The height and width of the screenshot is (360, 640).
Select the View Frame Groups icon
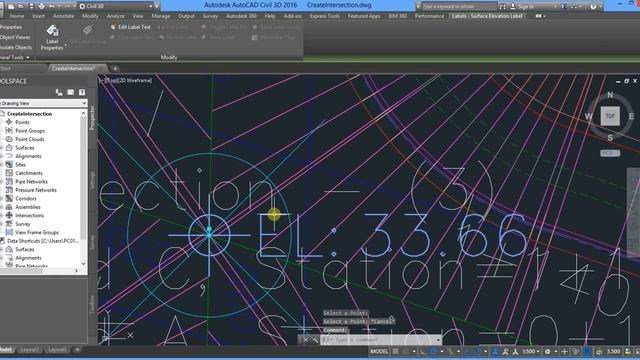(x=9, y=232)
